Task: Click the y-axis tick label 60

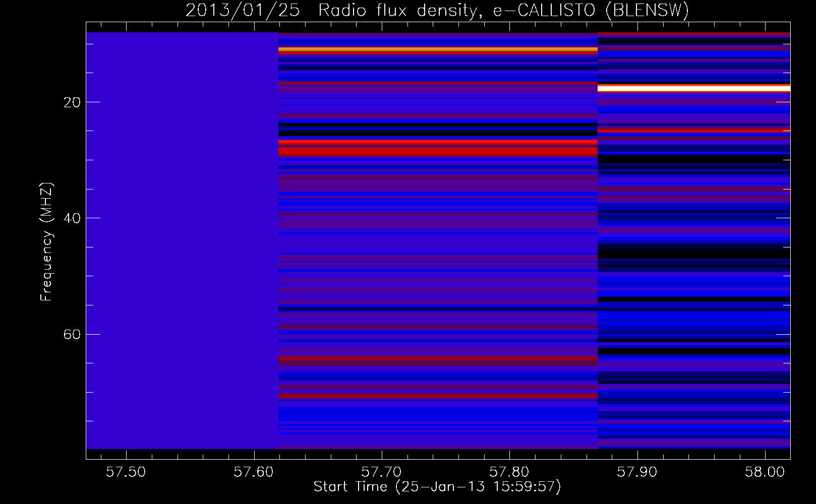Action: [72, 334]
